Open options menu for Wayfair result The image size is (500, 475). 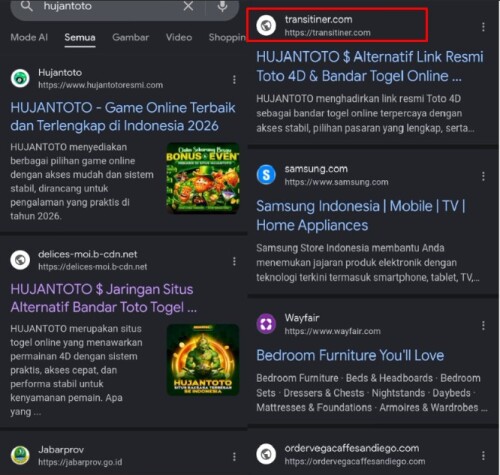coord(483,326)
